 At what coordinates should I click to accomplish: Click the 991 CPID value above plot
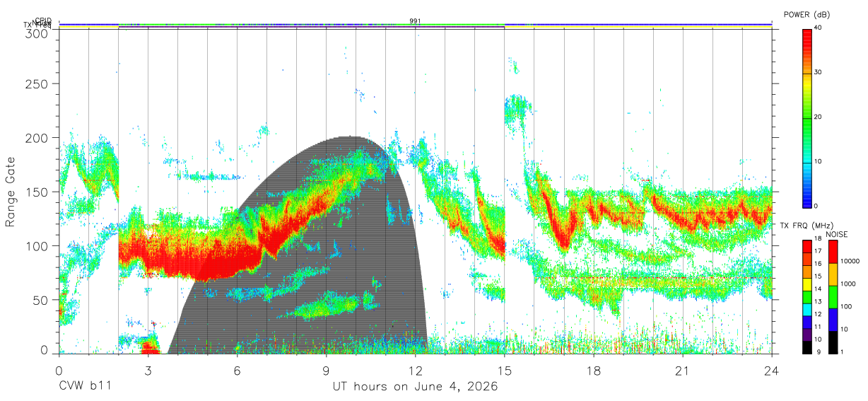point(415,21)
